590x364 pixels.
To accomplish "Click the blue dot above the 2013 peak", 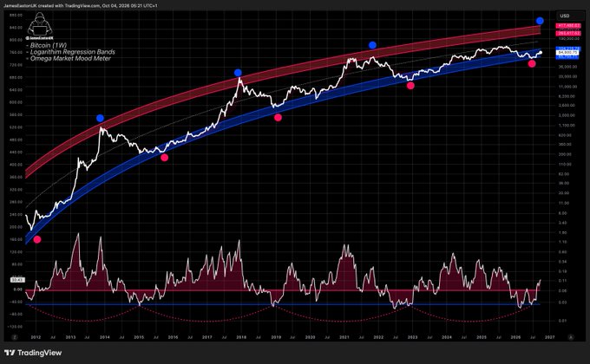I will 100,118.
